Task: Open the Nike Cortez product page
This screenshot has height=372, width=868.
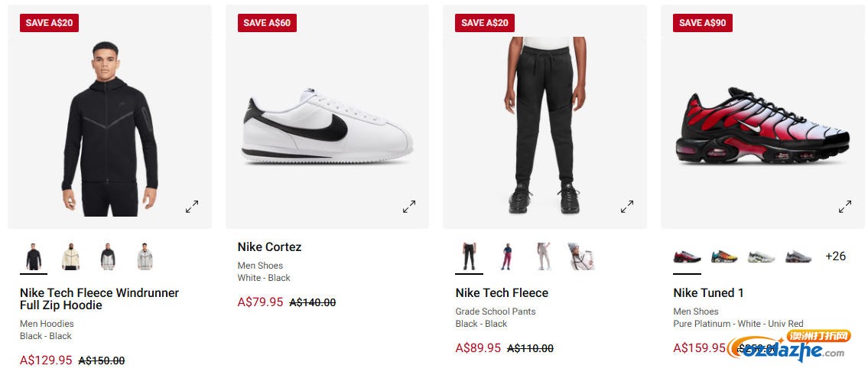Action: pyautogui.click(x=269, y=246)
